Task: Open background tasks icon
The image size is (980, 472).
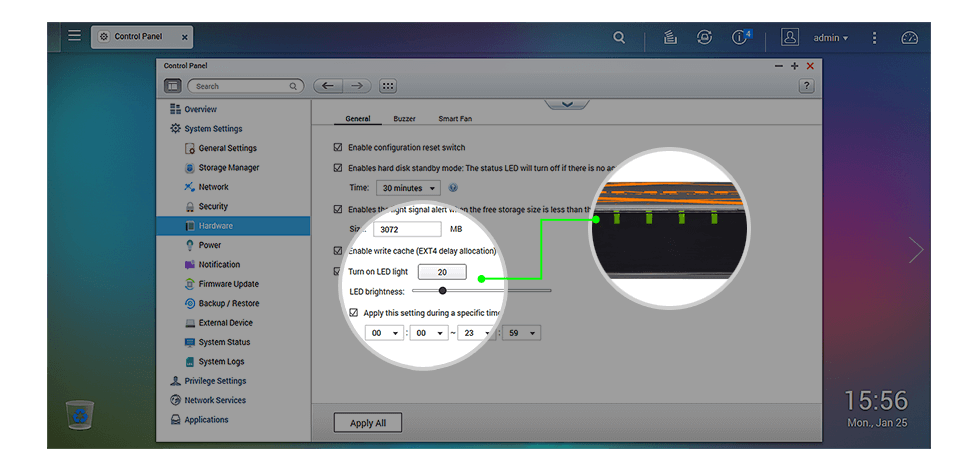Action: click(670, 37)
